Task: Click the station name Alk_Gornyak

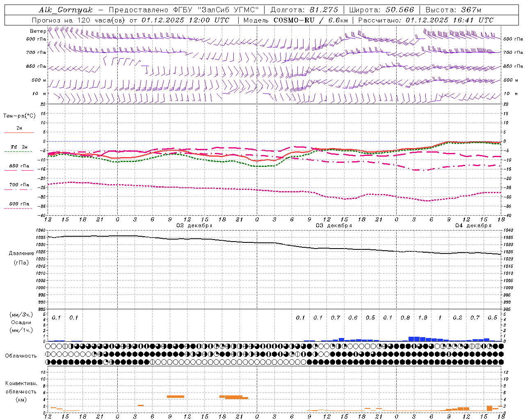Action: coord(66,10)
